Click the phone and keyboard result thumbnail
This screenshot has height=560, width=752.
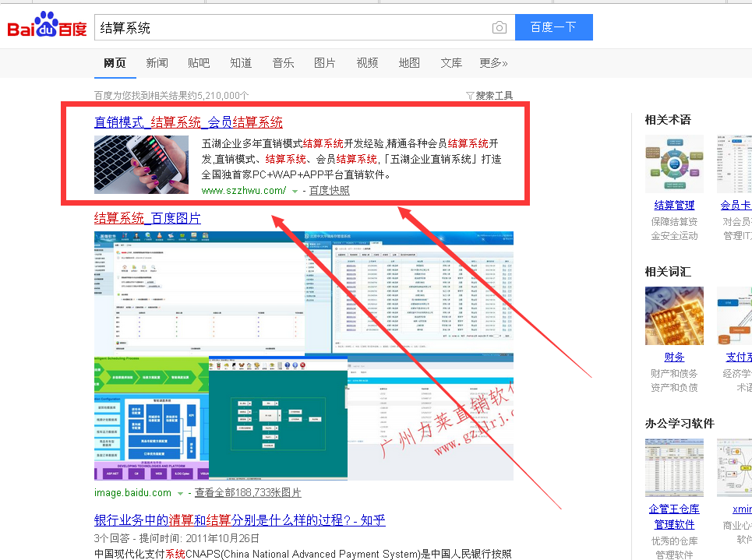coord(142,164)
